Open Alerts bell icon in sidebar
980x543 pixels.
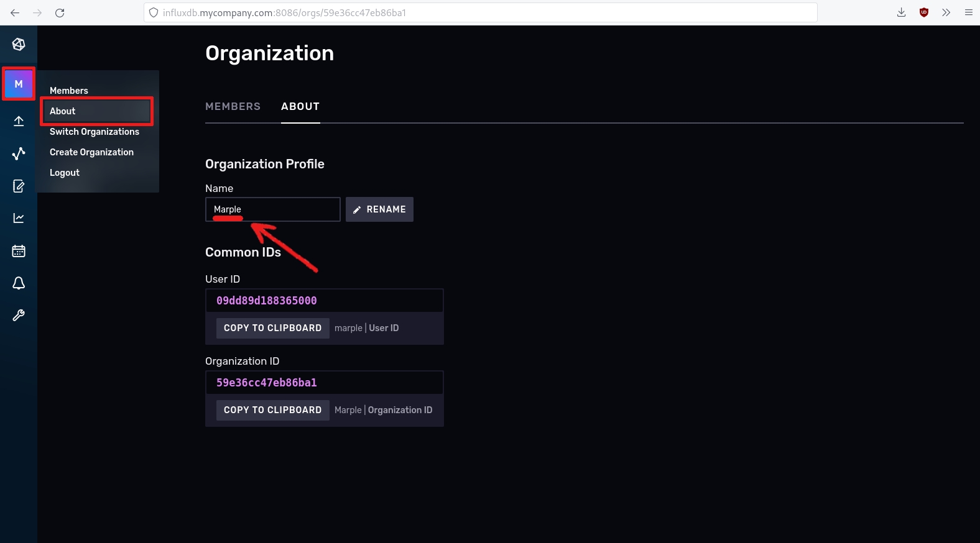(19, 283)
